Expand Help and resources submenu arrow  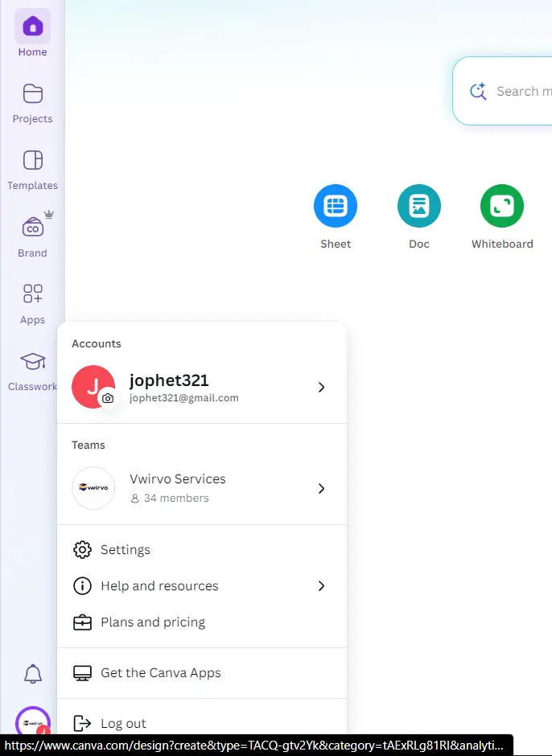pyautogui.click(x=321, y=585)
